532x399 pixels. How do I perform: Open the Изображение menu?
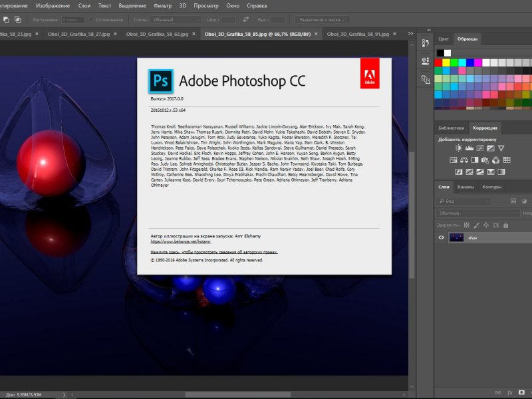53,6
